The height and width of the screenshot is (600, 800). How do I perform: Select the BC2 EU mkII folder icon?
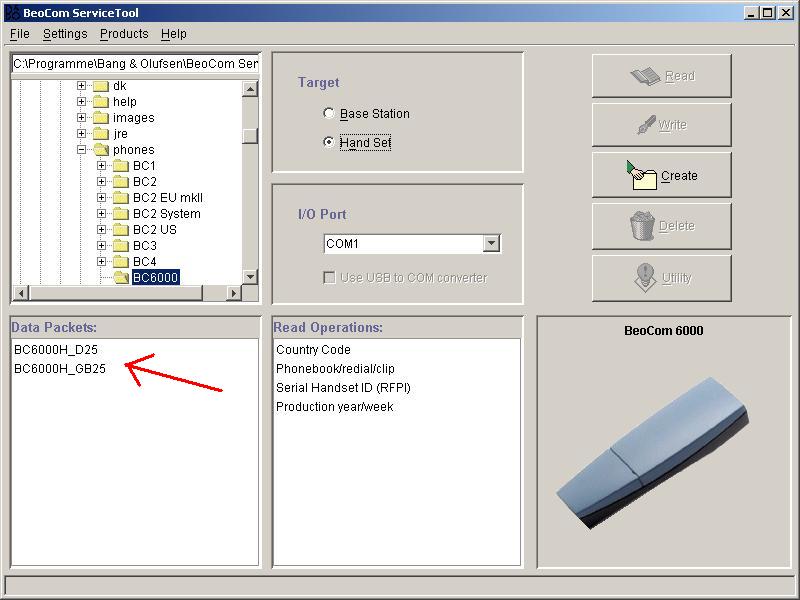[x=121, y=197]
